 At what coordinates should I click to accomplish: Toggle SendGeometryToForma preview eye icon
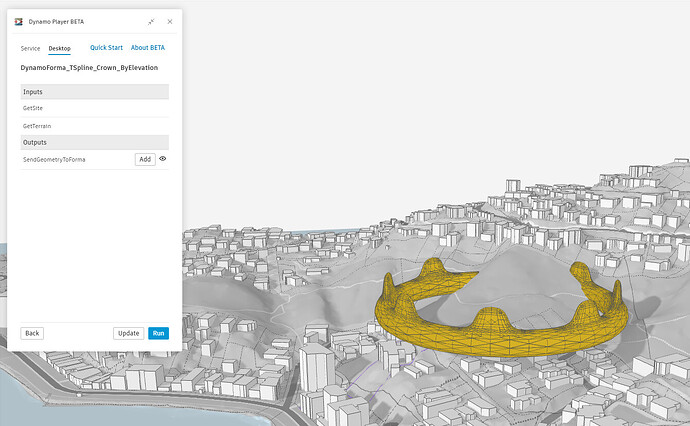[x=162, y=159]
